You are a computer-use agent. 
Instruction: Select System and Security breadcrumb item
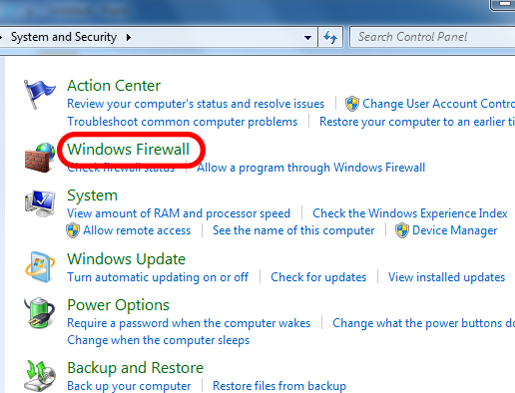click(x=64, y=37)
